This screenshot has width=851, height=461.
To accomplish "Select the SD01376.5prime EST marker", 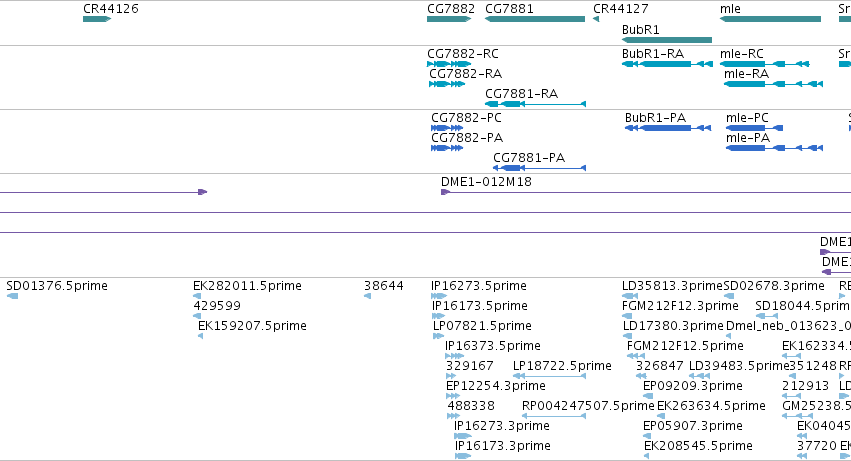I will [x=12, y=296].
